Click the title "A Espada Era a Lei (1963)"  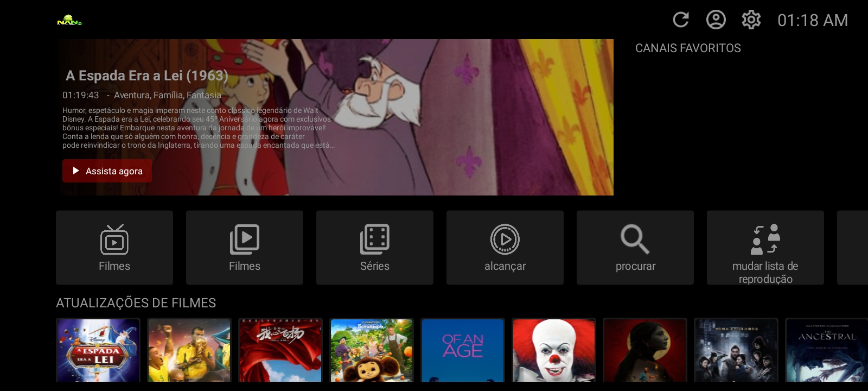click(x=147, y=75)
